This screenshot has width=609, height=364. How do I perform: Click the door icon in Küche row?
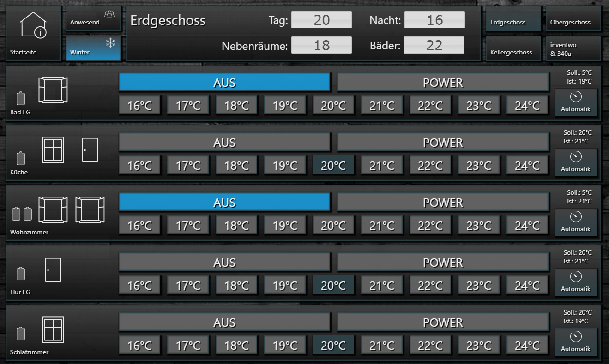90,150
